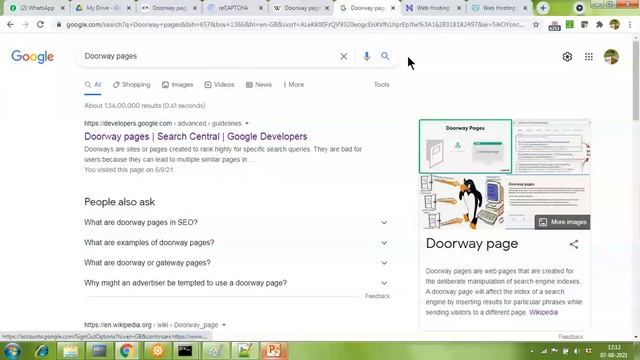Open File Explorer from the taskbar
Viewport: 640px width, 360px height.
[70, 351]
